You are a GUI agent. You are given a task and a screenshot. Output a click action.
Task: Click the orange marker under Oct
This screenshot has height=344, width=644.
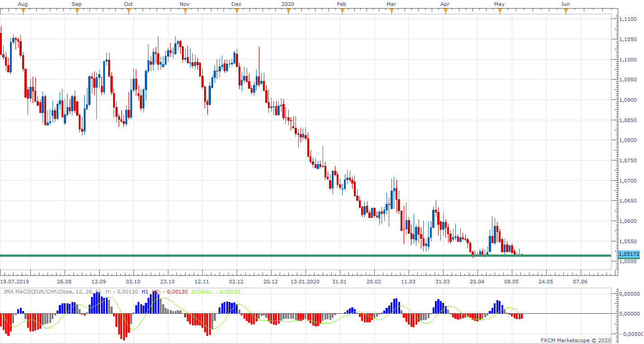(129, 11)
